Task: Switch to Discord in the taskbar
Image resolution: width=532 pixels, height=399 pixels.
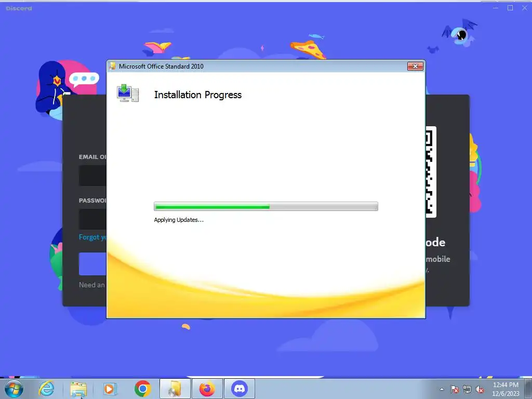Action: [x=240, y=389]
